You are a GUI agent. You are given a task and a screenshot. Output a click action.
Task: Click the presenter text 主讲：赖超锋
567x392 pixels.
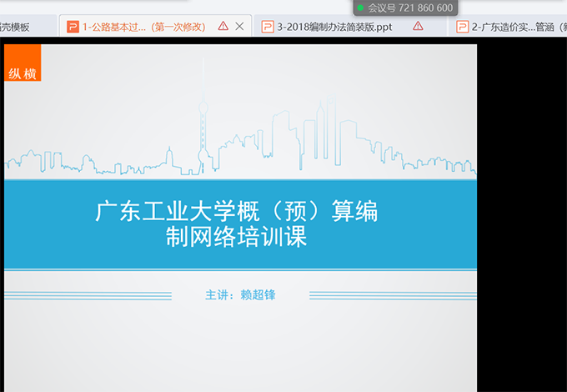pos(239,295)
